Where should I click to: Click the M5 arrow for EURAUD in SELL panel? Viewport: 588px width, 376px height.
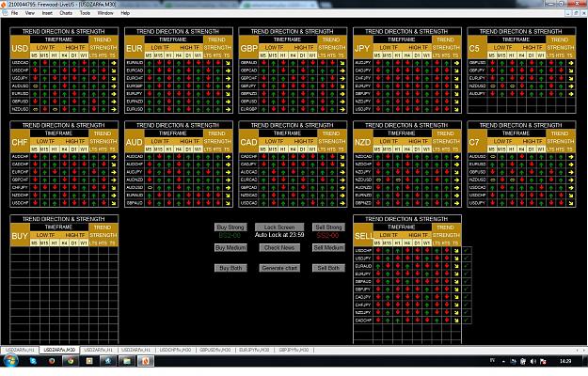pyautogui.click(x=378, y=266)
